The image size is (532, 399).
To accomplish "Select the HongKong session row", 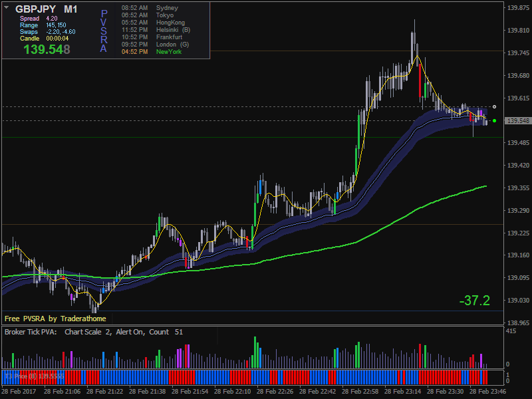I will pos(153,23).
